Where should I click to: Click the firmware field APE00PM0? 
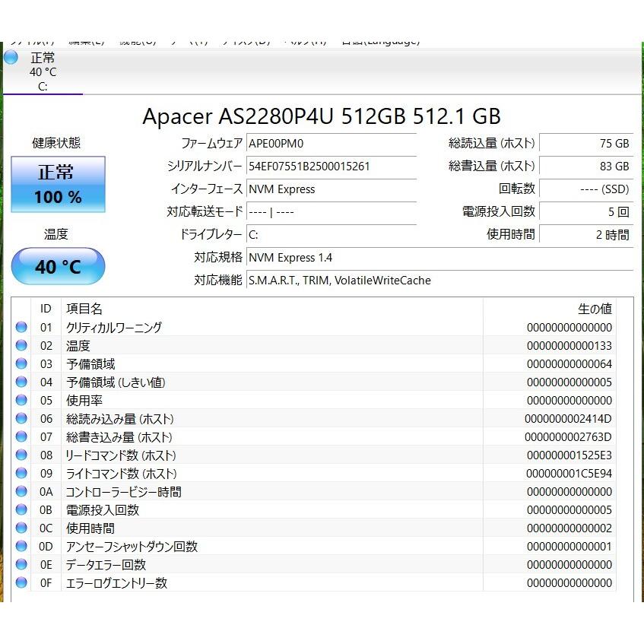click(332, 144)
